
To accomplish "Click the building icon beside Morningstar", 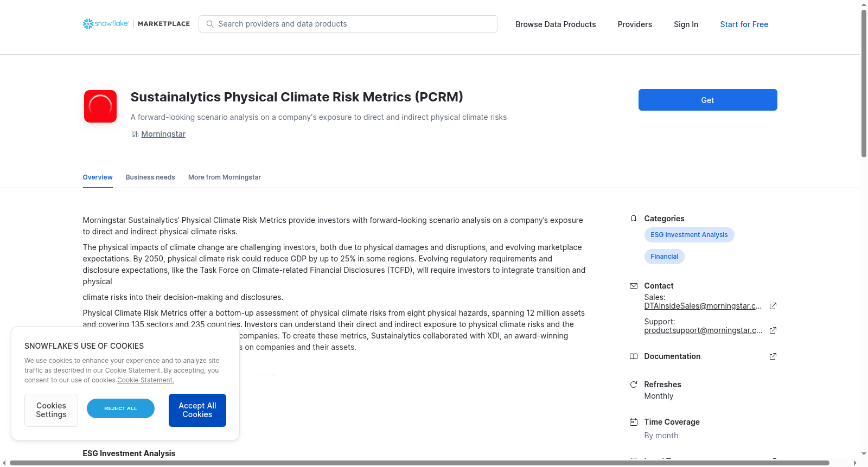I will pyautogui.click(x=135, y=134).
